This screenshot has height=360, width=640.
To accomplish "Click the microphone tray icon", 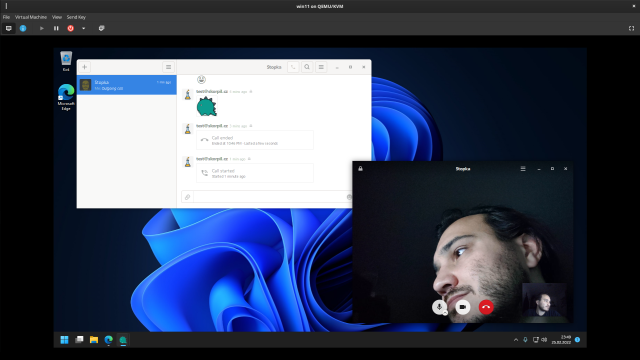I will pyautogui.click(x=525, y=340).
